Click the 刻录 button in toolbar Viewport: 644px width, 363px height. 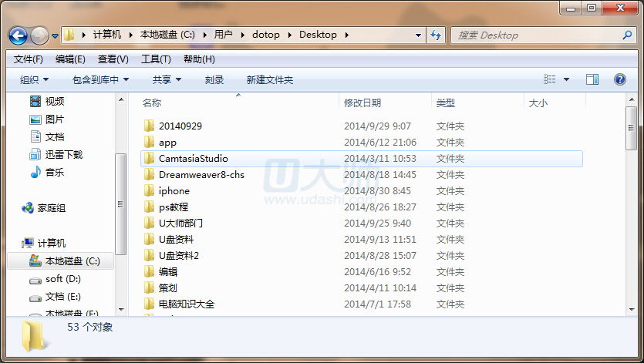click(x=214, y=80)
